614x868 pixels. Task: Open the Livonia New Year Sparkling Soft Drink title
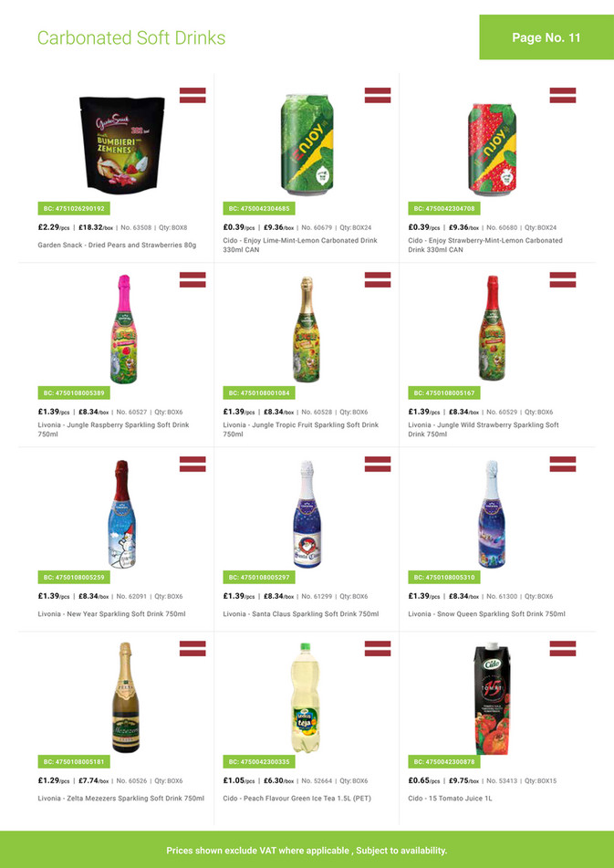pyautogui.click(x=111, y=614)
